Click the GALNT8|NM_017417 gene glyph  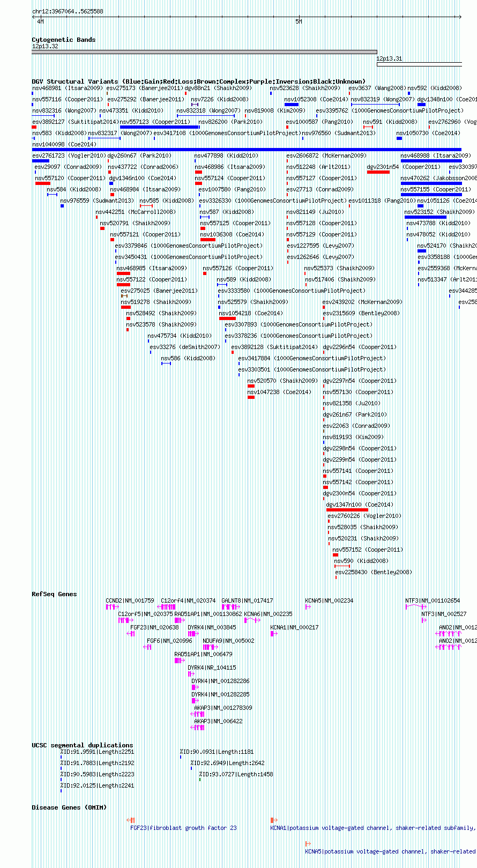click(x=230, y=607)
